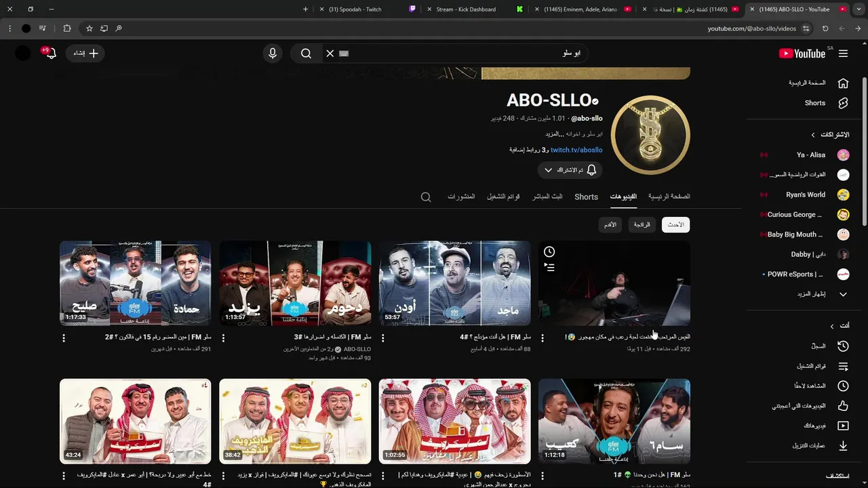Switch to the قوائم التشغيل channel tab

[503, 197]
